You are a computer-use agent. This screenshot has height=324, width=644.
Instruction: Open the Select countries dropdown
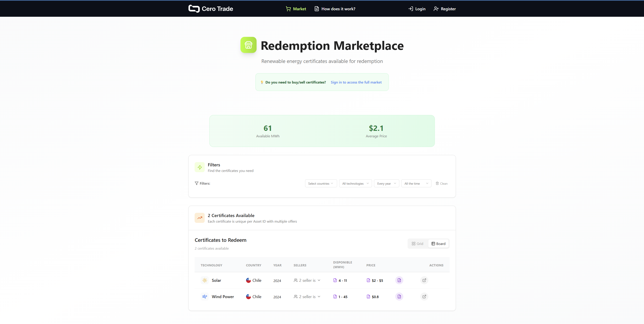(x=321, y=183)
